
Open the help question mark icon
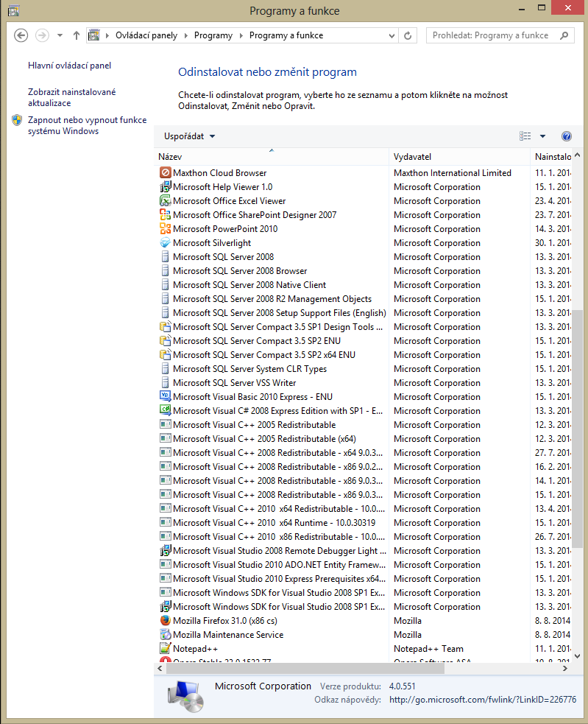click(x=567, y=136)
